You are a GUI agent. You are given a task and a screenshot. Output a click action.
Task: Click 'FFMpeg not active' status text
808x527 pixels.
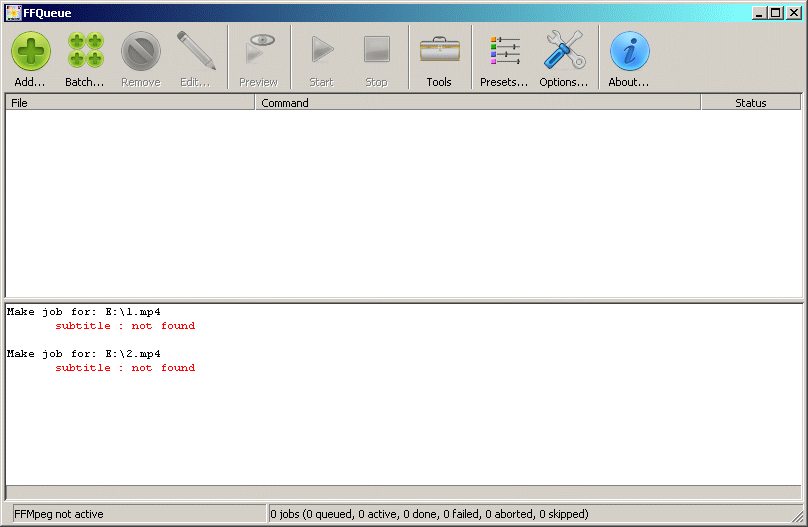click(59, 514)
